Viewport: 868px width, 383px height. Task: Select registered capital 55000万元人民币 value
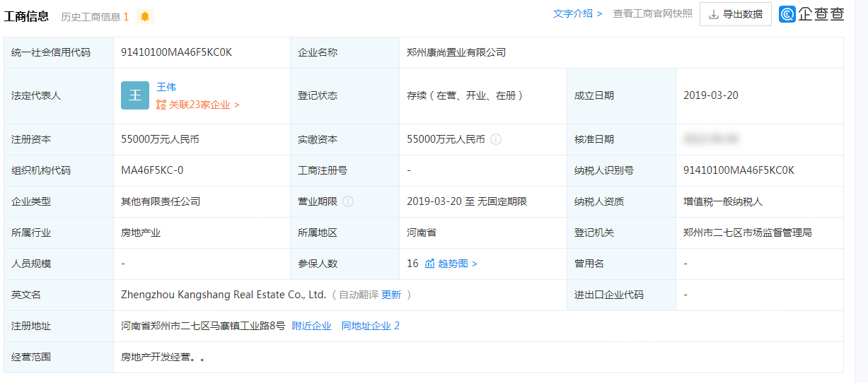click(160, 139)
